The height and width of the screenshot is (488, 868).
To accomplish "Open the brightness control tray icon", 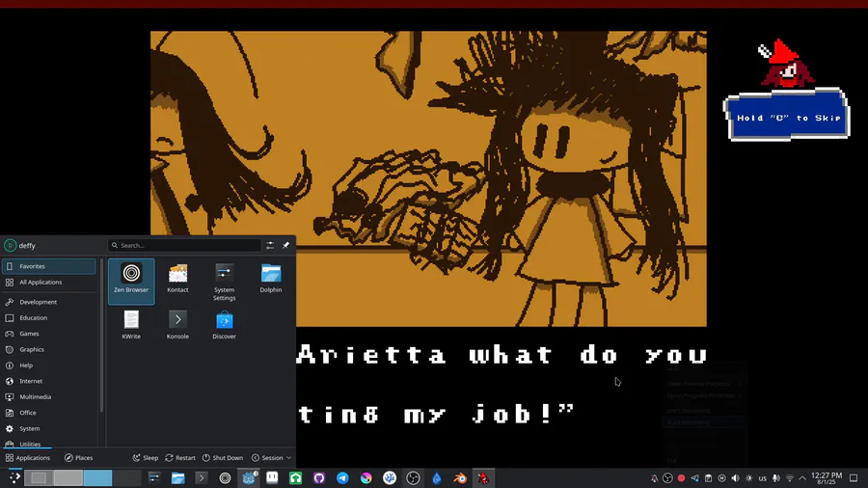I will click(x=749, y=478).
